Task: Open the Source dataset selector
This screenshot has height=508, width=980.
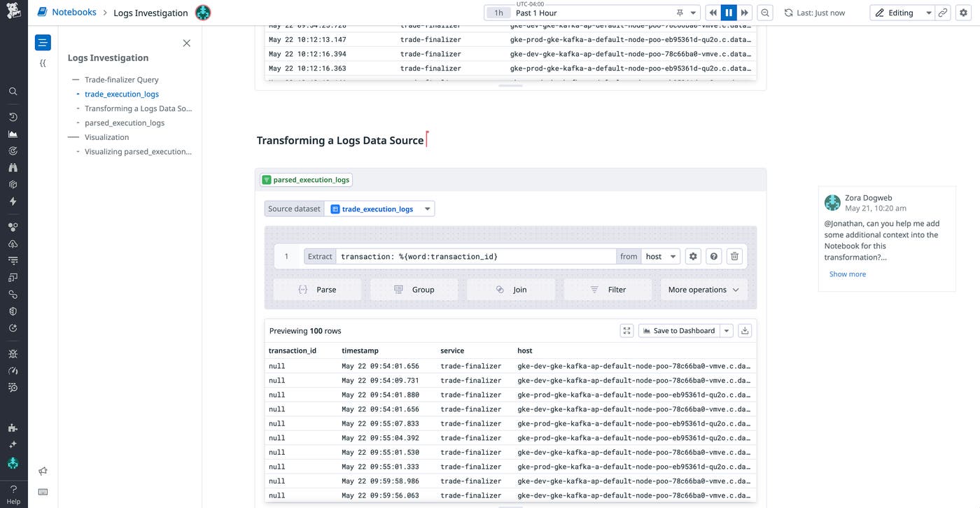Action: click(x=381, y=208)
